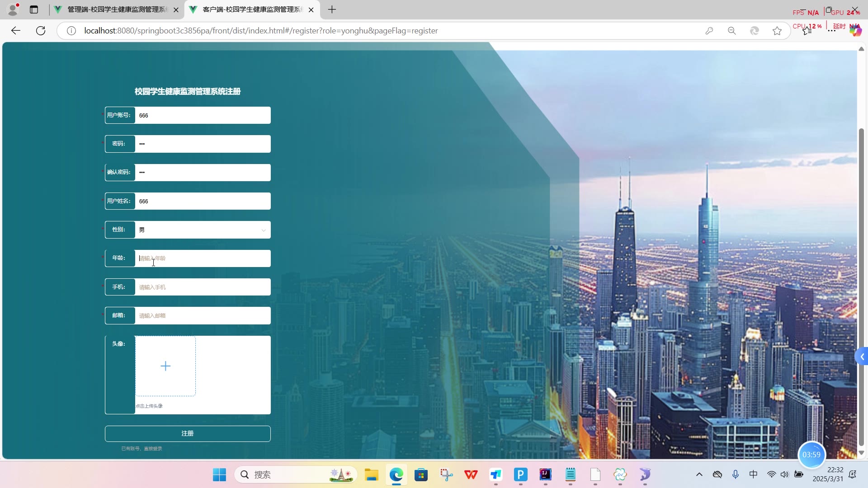
Task: Click 已有账号 直接登录 link
Action: coord(142,448)
